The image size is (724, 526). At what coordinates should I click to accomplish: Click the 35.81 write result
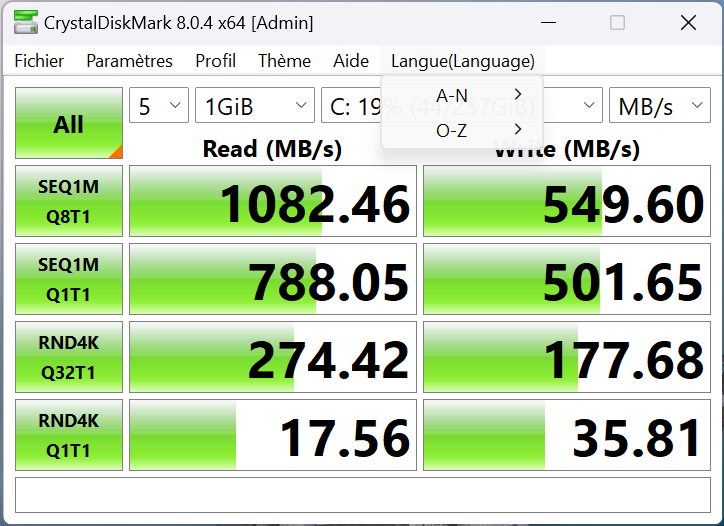coord(567,435)
